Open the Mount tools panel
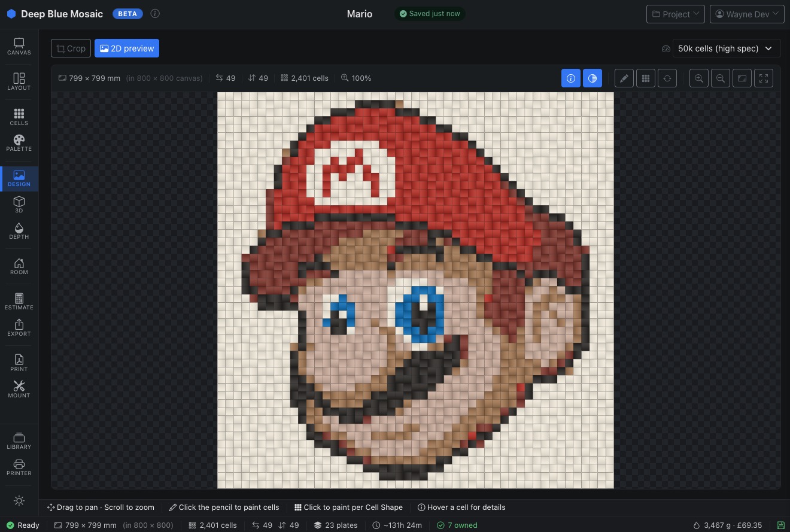790x532 pixels. [x=19, y=390]
